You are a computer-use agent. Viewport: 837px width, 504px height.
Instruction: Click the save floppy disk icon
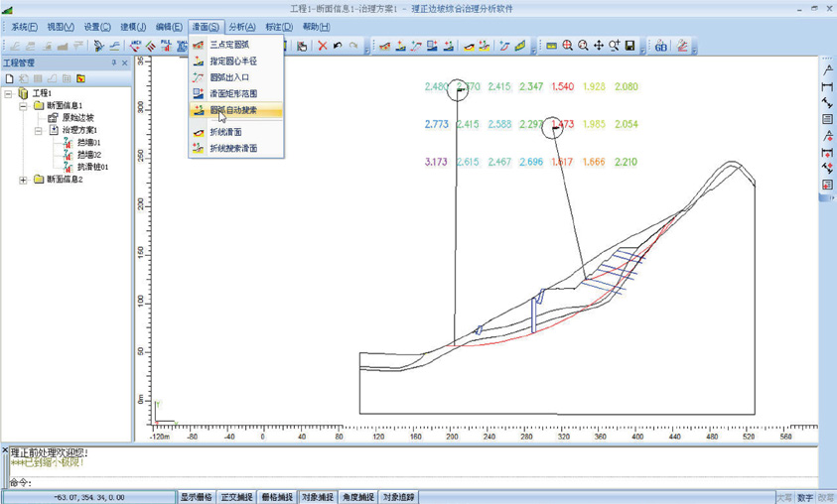[629, 46]
